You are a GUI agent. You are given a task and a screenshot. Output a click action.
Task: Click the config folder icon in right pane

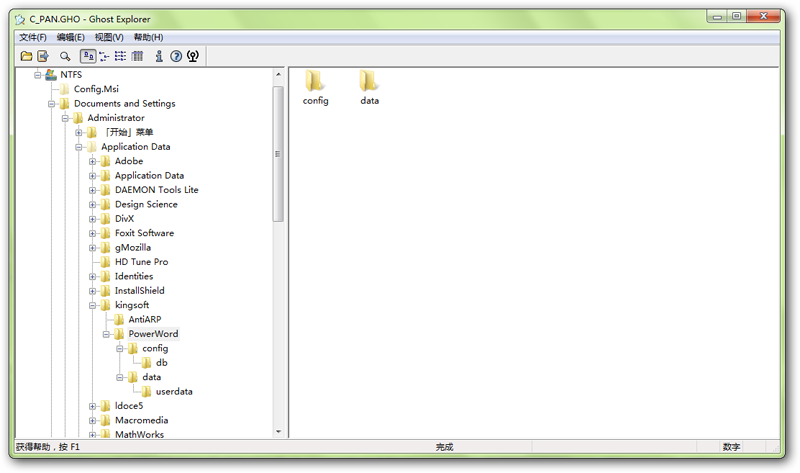(315, 81)
